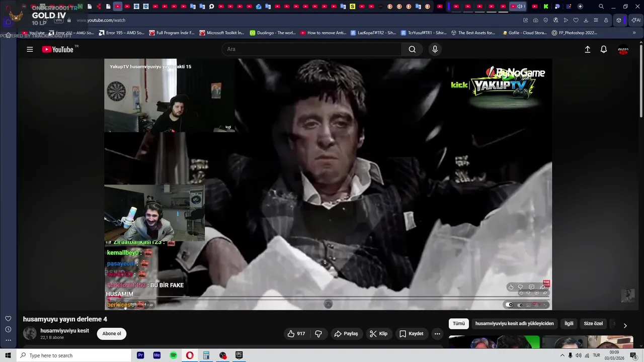Image resolution: width=644 pixels, height=362 pixels.
Task: Open the Full Program İndir bookmark
Action: [172, 33]
